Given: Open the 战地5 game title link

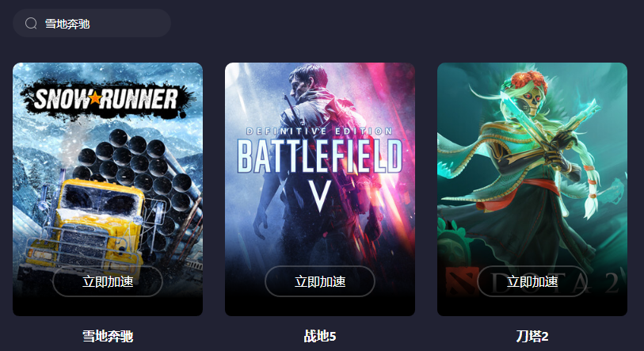Looking at the screenshot, I should (320, 336).
